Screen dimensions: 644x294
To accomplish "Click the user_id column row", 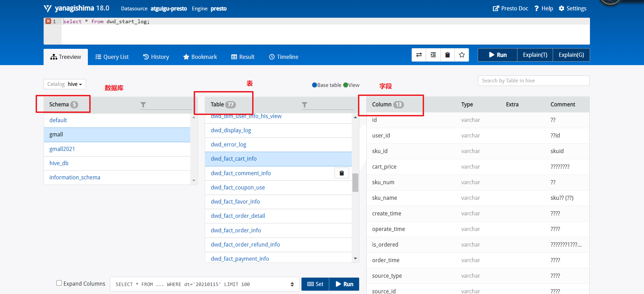I will (x=478, y=135).
